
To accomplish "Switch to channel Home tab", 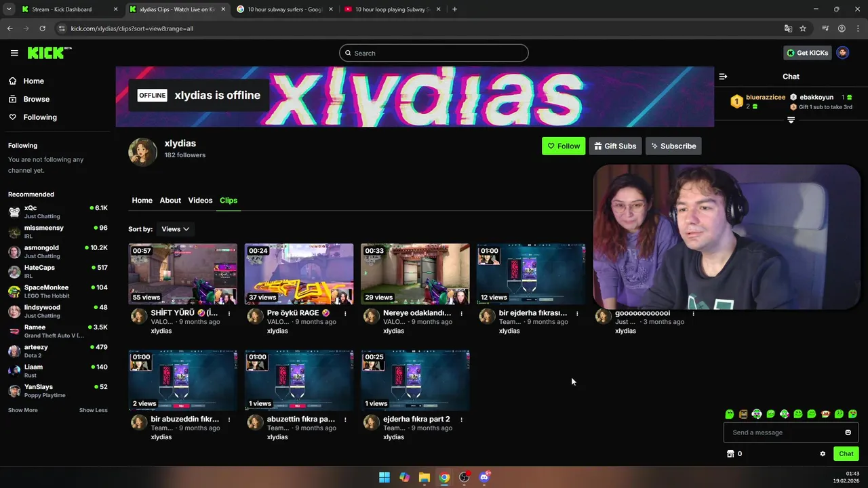I will (x=142, y=201).
